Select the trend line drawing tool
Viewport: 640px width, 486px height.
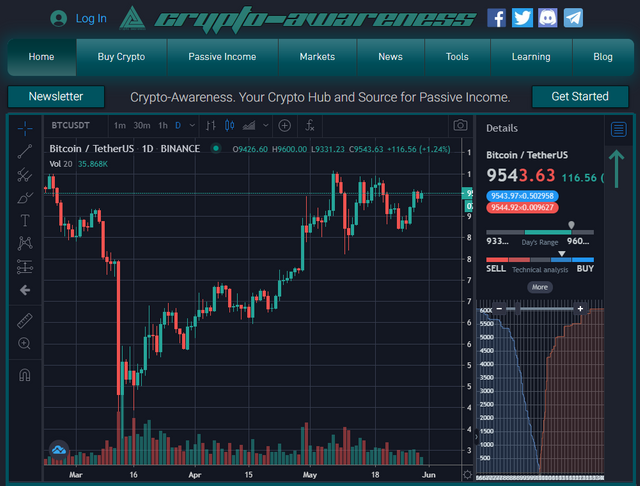coord(25,151)
